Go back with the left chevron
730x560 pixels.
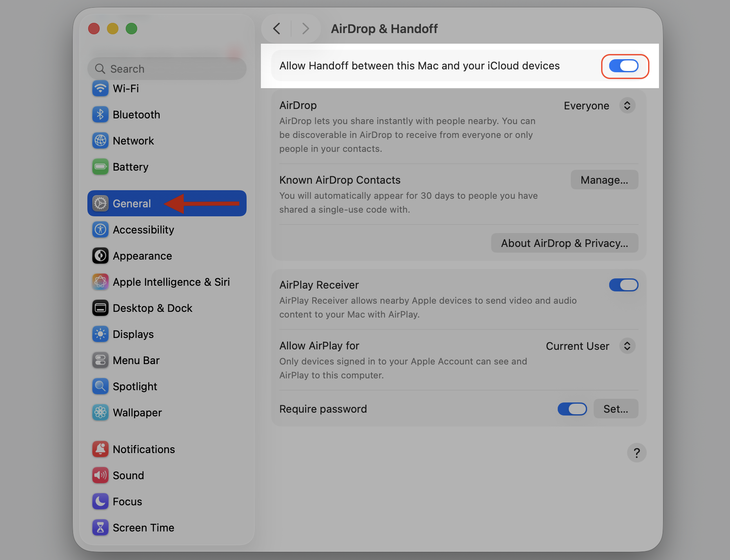(276, 29)
